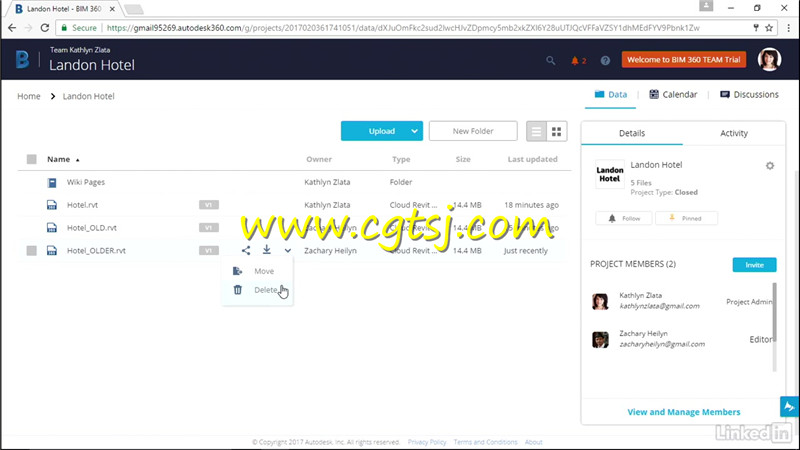Viewport: 800px width, 450px height.
Task: Open the search magnifier icon
Action: (551, 60)
